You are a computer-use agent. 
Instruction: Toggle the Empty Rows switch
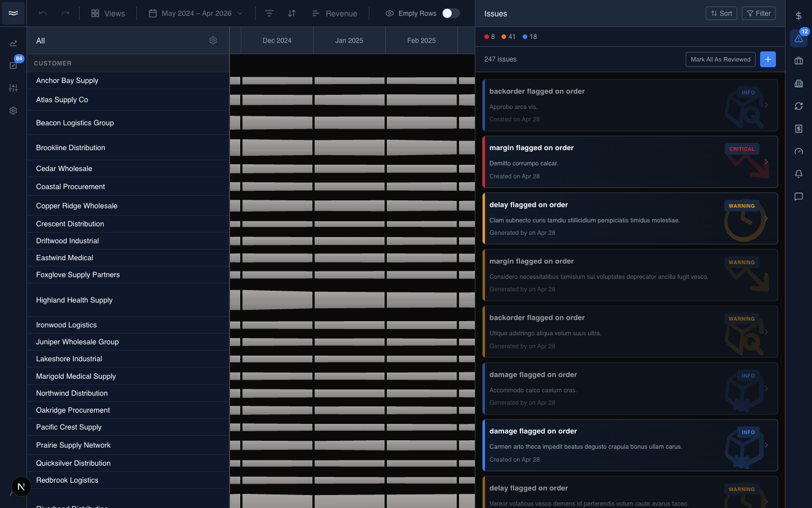(451, 14)
